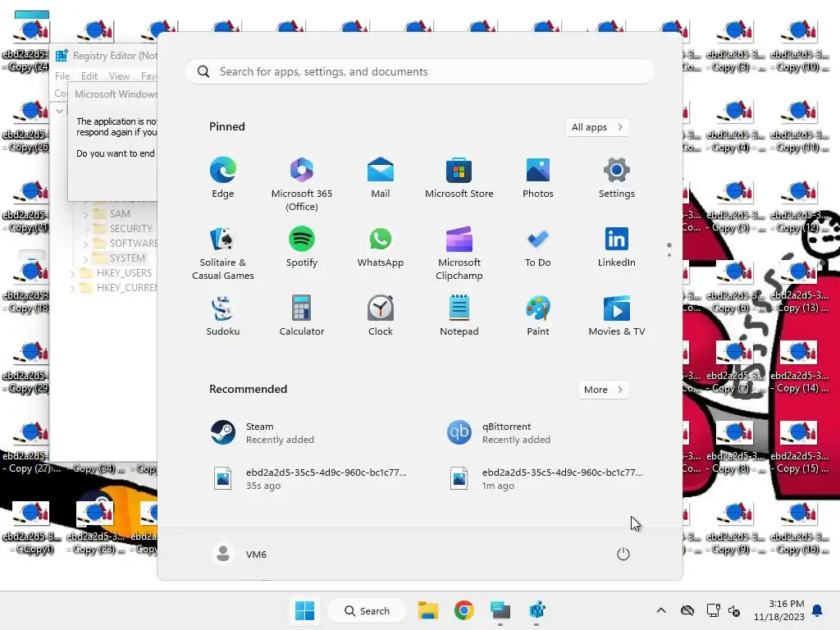The image size is (840, 630).
Task: Open the Edge browser pinned app
Action: coord(223,178)
